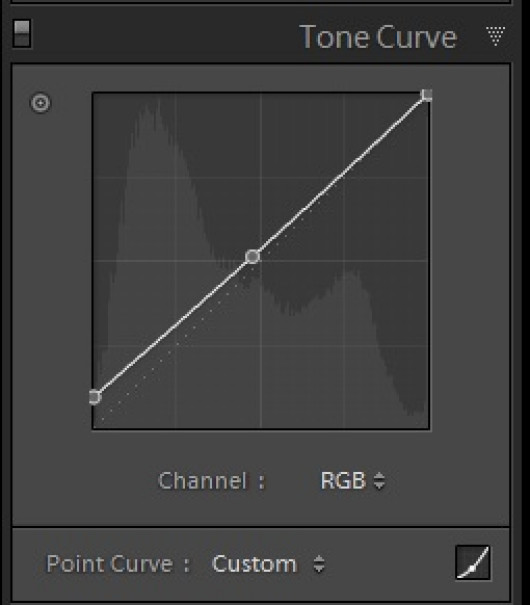Click the arrows beside the Custom preset
This screenshot has width=530, height=605.
pos(319,564)
